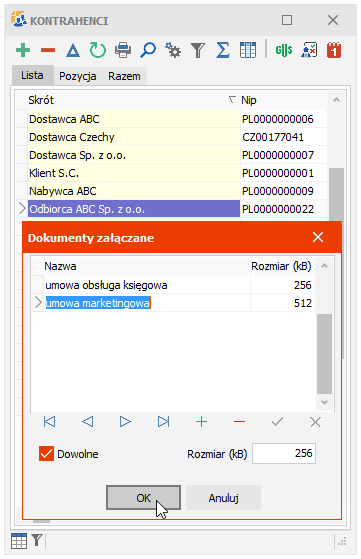The width and height of the screenshot is (361, 559).
Task: Open the column layout icon
Action: [x=248, y=50]
